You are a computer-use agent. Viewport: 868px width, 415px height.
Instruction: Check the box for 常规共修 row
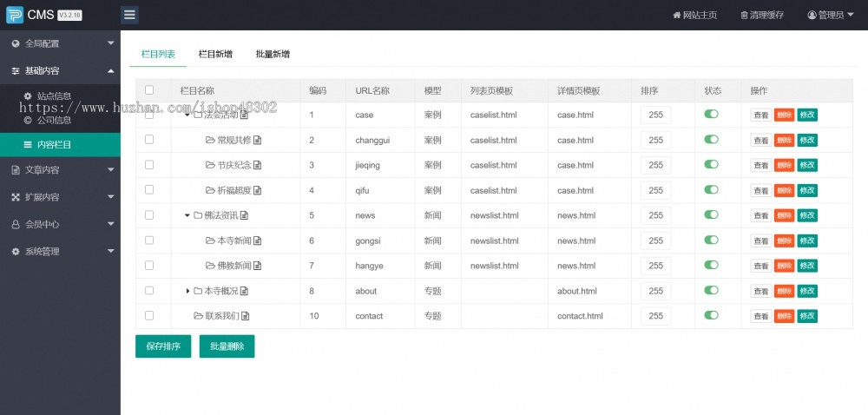click(149, 140)
